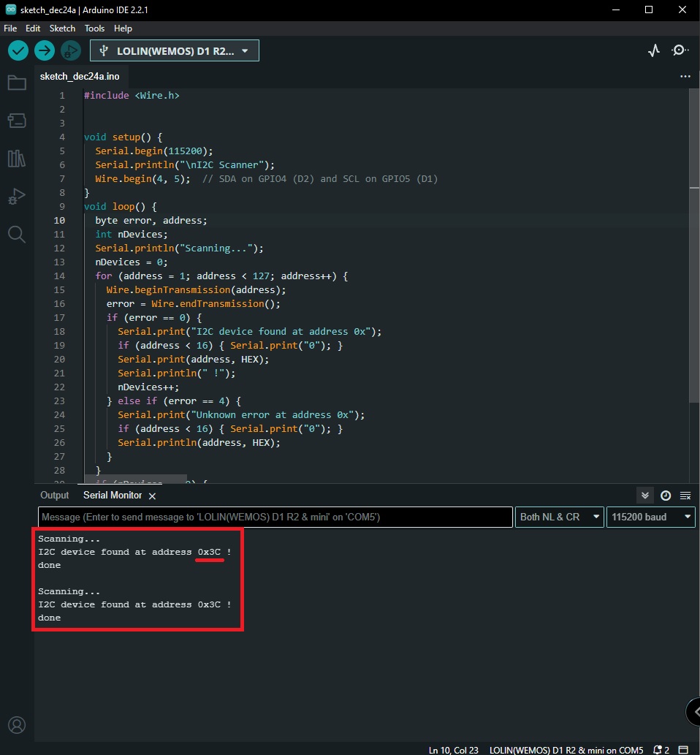700x755 pixels.
Task: Click the partially hidden round chevron button
Action: coord(693,711)
